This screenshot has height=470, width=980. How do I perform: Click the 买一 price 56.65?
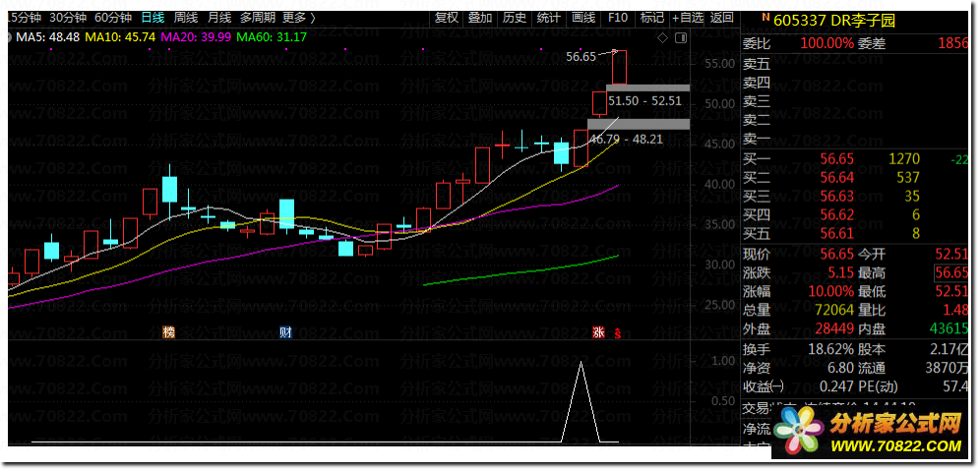(837, 158)
